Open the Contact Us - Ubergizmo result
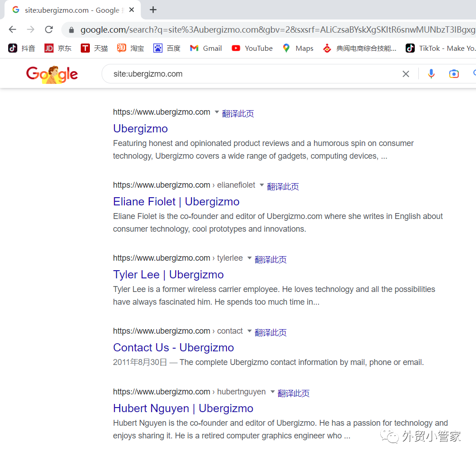 tap(173, 348)
